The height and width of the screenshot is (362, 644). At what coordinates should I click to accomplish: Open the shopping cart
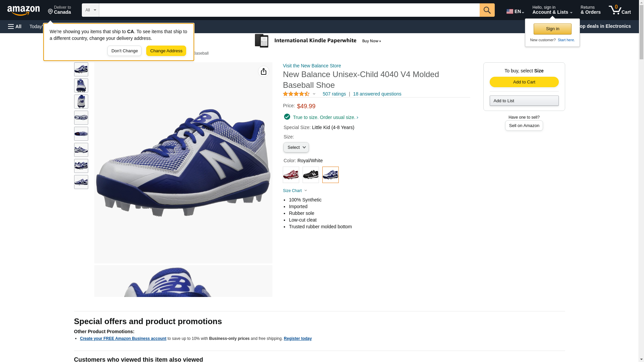click(620, 10)
